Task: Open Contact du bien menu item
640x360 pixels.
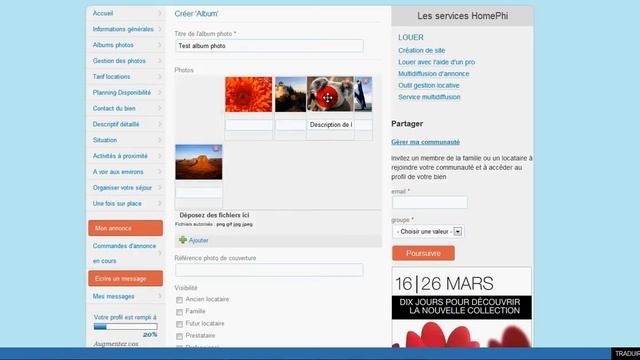Action: (x=114, y=108)
